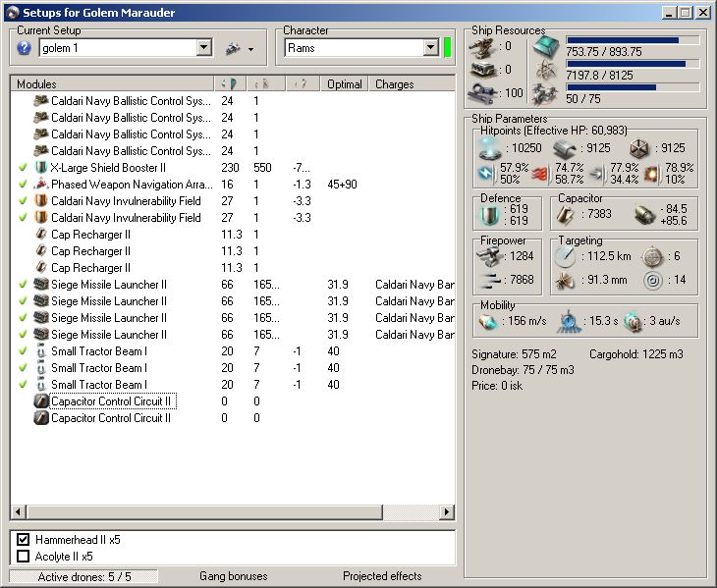Toggle first Siege Missile Launcher II checkmark

23,284
